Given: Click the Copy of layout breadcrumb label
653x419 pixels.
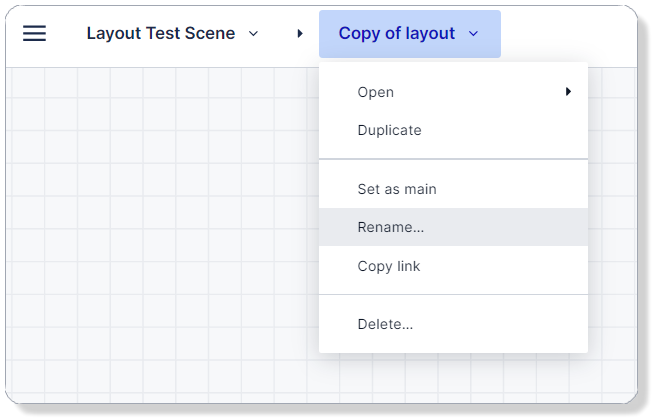Looking at the screenshot, I should [396, 34].
